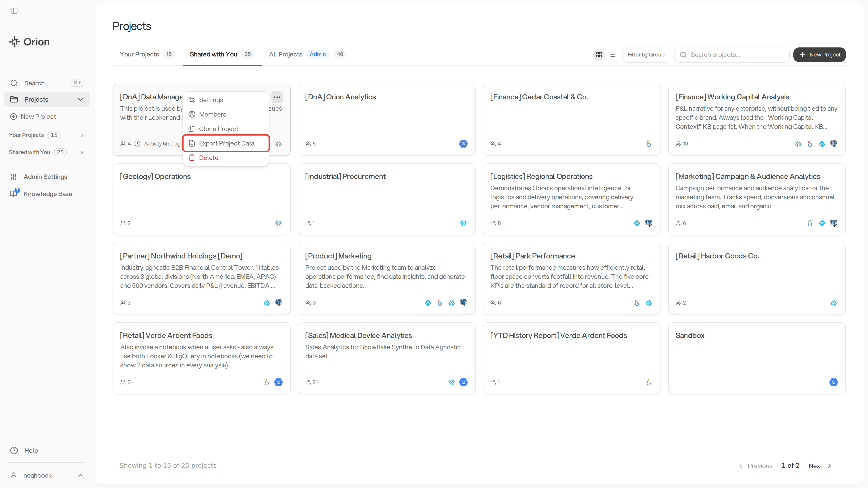Image resolution: width=868 pixels, height=488 pixels.
Task: Click Snowflake icon on Geology Operations card
Action: (278, 223)
